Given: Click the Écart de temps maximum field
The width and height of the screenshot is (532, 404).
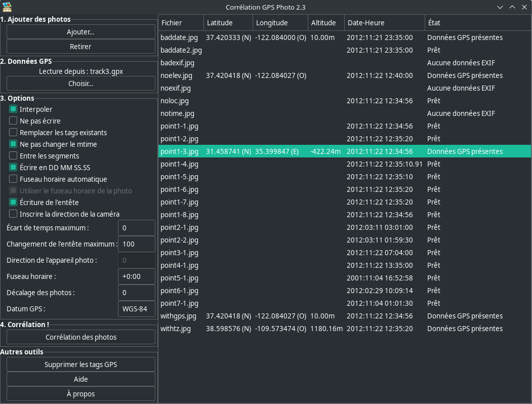Looking at the screenshot, I should (x=136, y=228).
